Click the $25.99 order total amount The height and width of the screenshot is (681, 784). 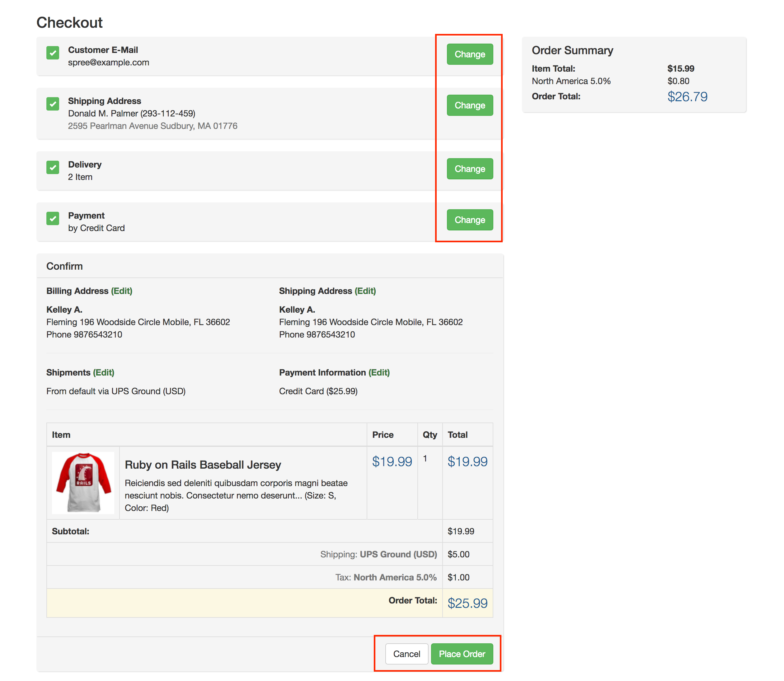(467, 603)
